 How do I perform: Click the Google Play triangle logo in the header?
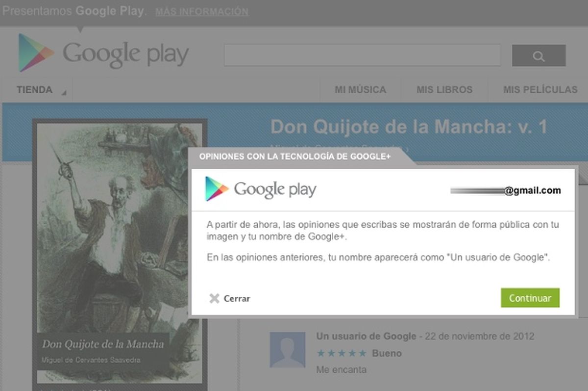34,51
